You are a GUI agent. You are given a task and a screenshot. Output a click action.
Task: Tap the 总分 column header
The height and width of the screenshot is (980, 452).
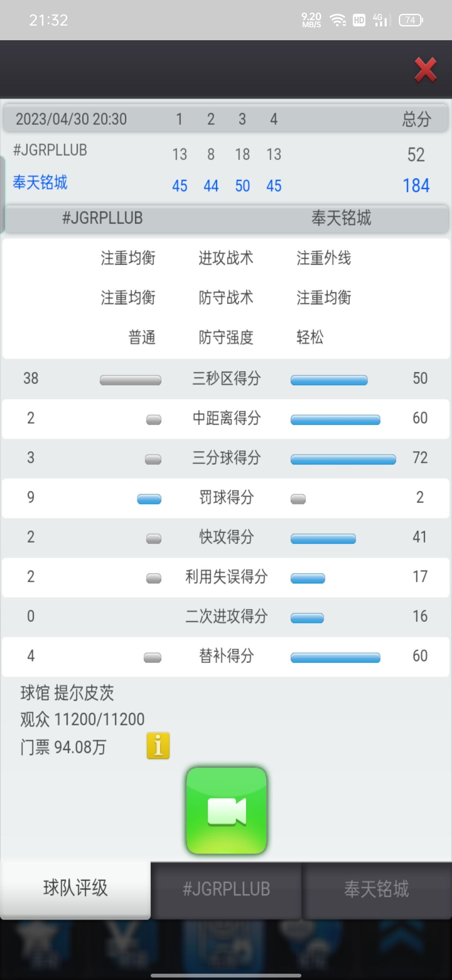[416, 119]
